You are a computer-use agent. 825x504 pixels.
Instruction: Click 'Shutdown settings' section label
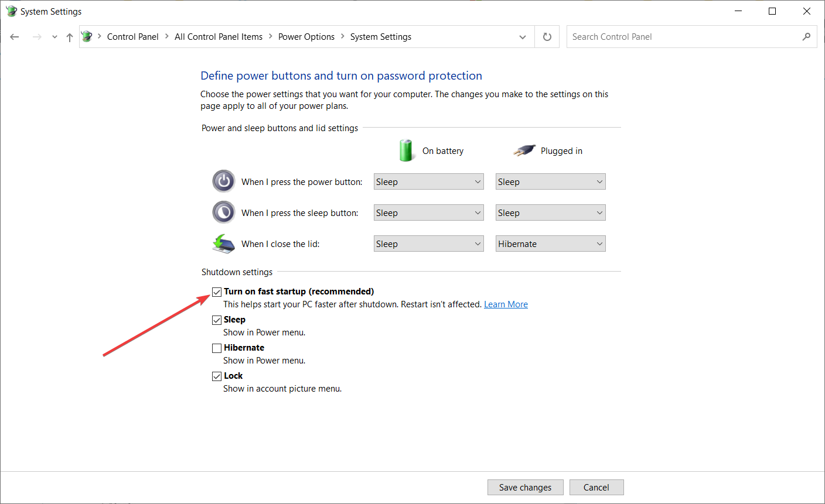point(237,272)
